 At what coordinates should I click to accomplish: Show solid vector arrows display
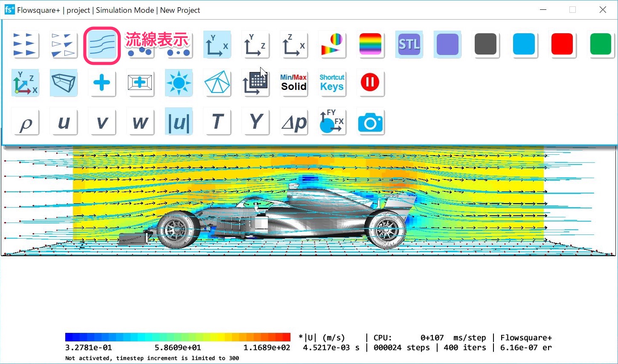click(25, 44)
